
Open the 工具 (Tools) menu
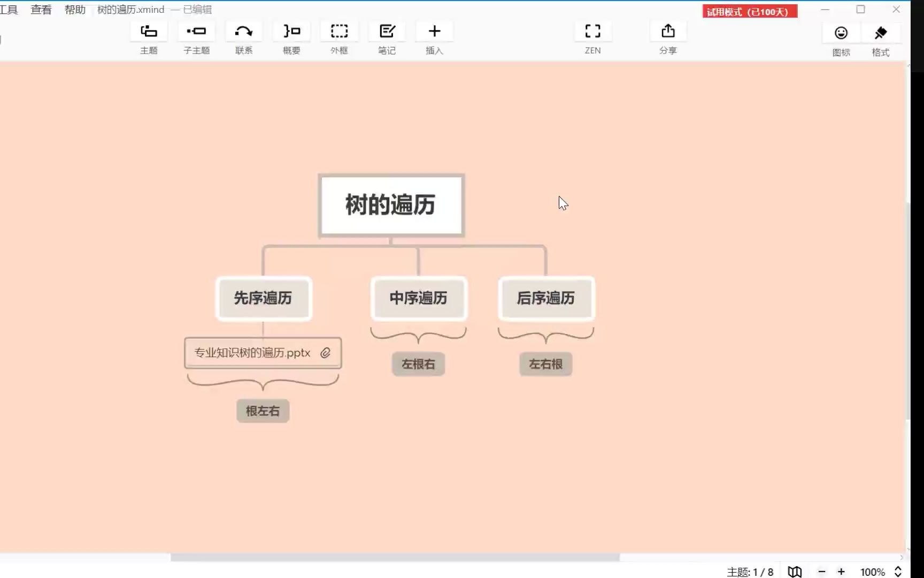click(10, 9)
